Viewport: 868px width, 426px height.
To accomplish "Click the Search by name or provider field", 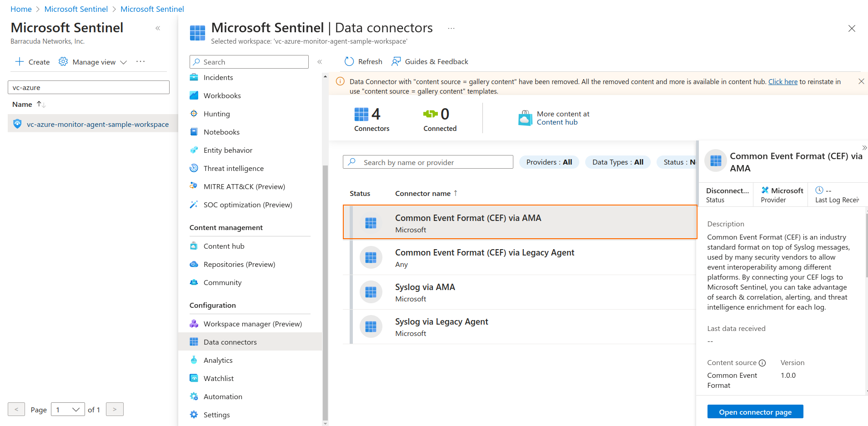I will [428, 162].
